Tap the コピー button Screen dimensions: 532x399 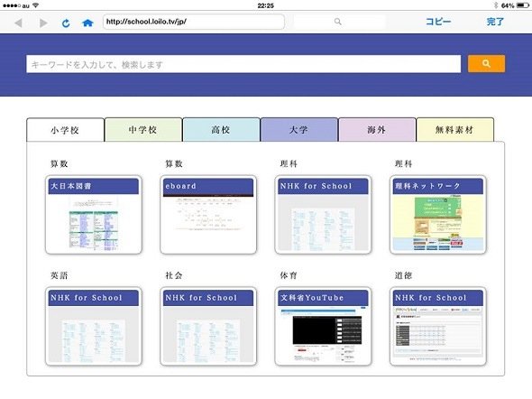coord(438,22)
